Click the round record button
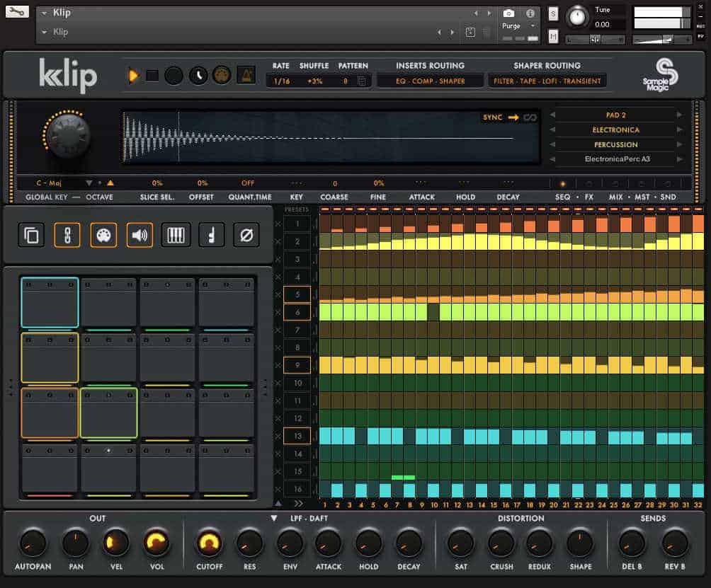The width and height of the screenshot is (711, 588). click(x=174, y=76)
